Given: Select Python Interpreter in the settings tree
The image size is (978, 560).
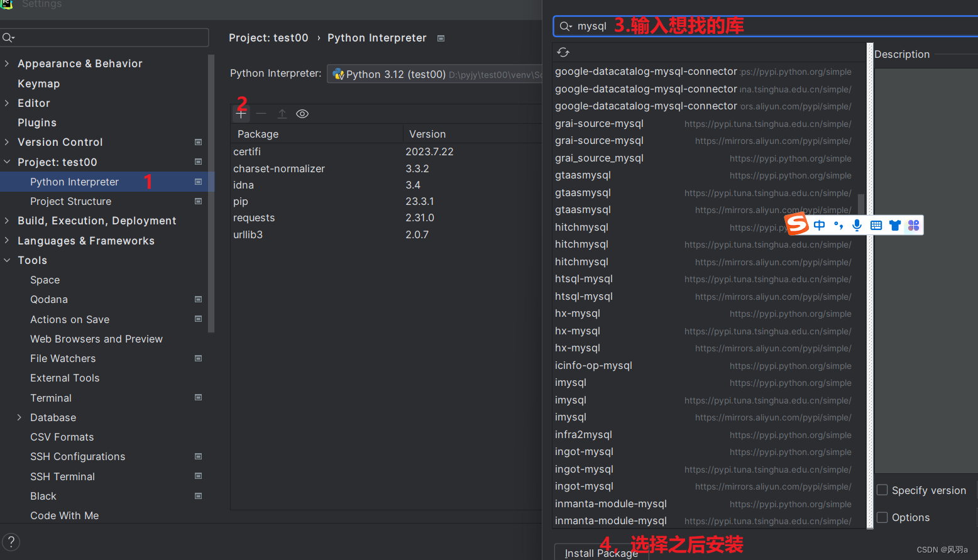Looking at the screenshot, I should 74,181.
